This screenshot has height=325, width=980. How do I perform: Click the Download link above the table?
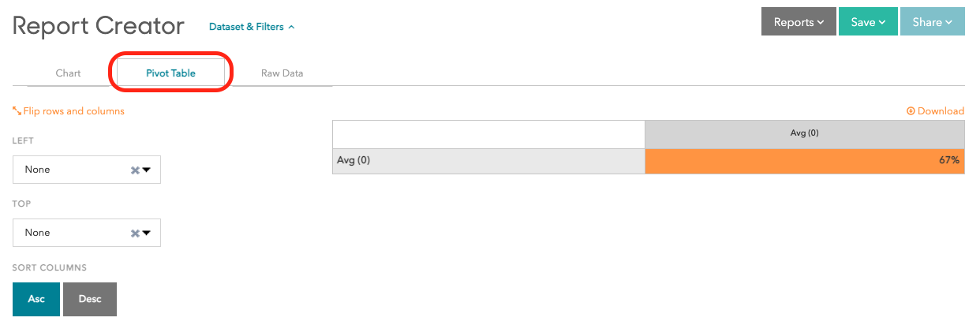click(x=936, y=111)
